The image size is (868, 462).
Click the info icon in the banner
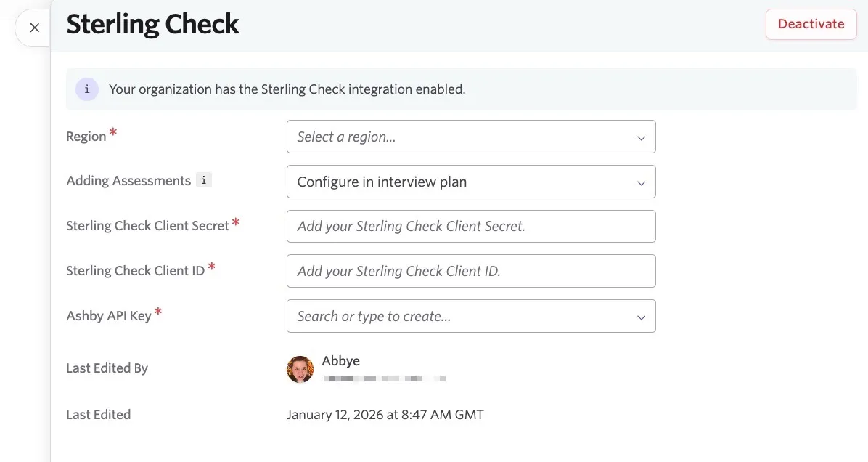87,89
